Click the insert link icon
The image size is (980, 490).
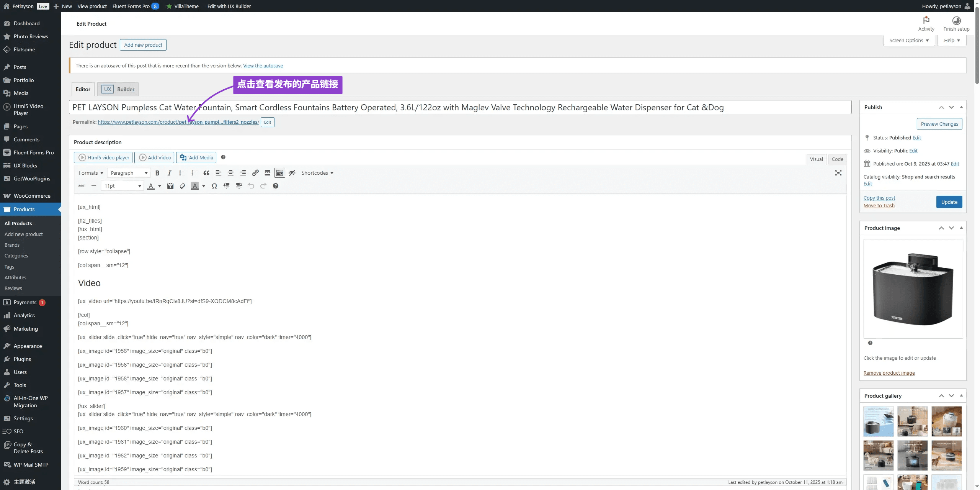point(255,173)
